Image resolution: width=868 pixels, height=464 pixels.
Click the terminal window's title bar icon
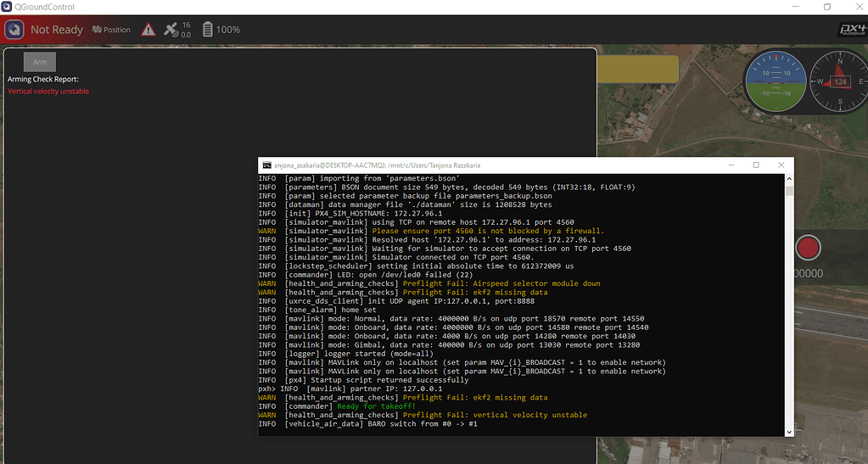(x=266, y=165)
